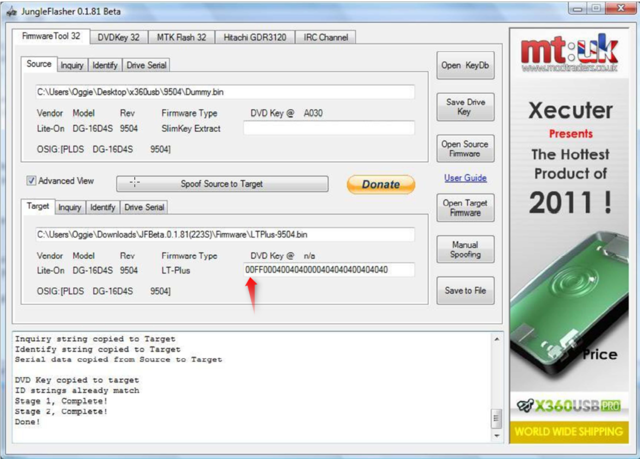Click the Save to File button
Screen dimensions: 640x459
click(465, 290)
